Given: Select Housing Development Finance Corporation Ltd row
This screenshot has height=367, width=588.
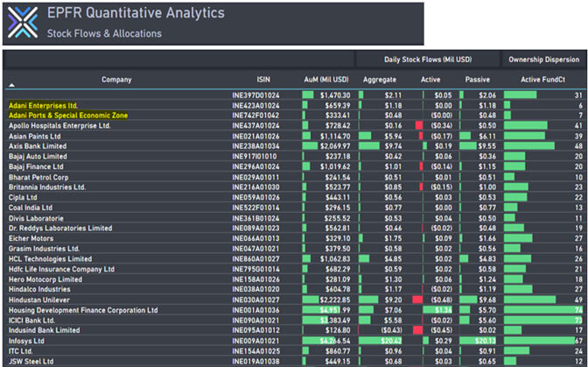Looking at the screenshot, I should [296, 310].
